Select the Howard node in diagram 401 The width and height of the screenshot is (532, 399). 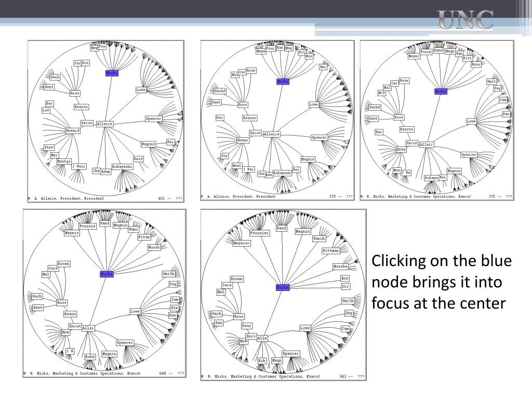click(x=73, y=130)
